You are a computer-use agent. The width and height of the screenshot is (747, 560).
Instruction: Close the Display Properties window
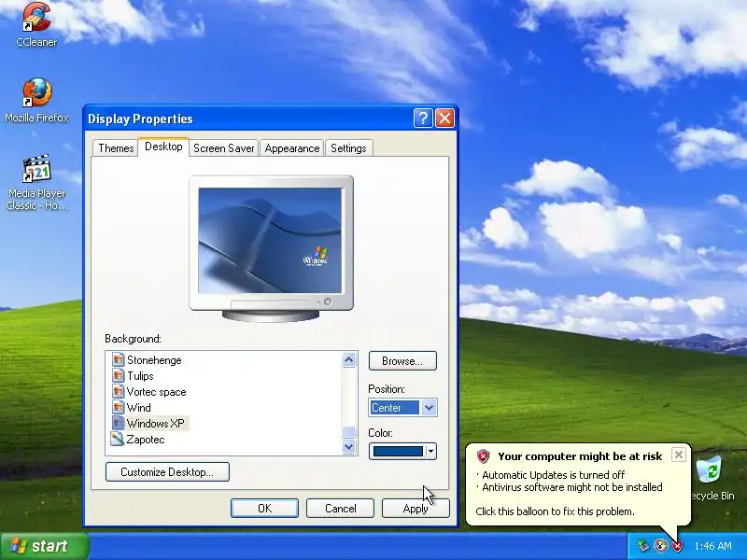pyautogui.click(x=445, y=119)
